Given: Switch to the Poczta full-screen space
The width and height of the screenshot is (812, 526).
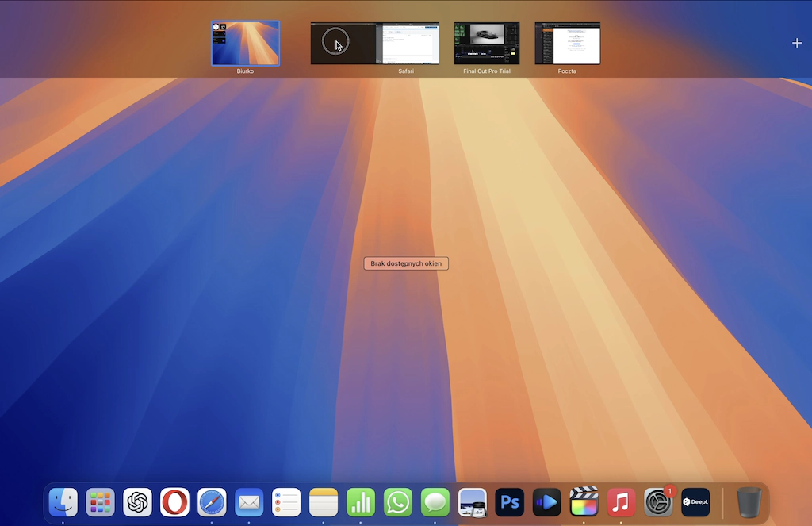Looking at the screenshot, I should click(x=568, y=44).
